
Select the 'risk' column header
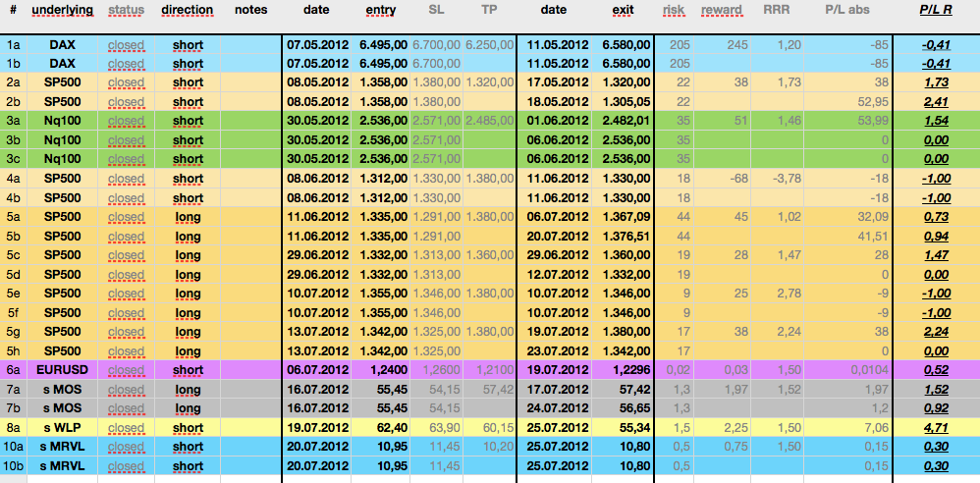click(x=674, y=11)
